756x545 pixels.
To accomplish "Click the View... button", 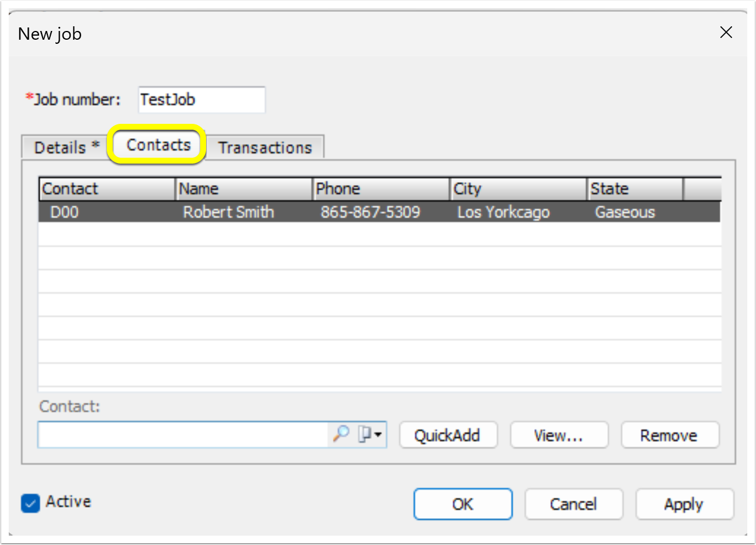I will [x=559, y=435].
